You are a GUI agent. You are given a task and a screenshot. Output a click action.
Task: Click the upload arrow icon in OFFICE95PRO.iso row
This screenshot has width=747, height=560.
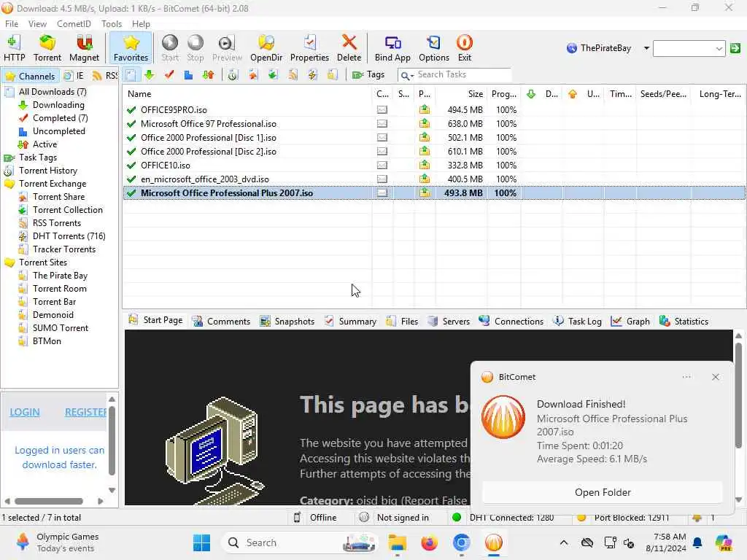(x=425, y=110)
